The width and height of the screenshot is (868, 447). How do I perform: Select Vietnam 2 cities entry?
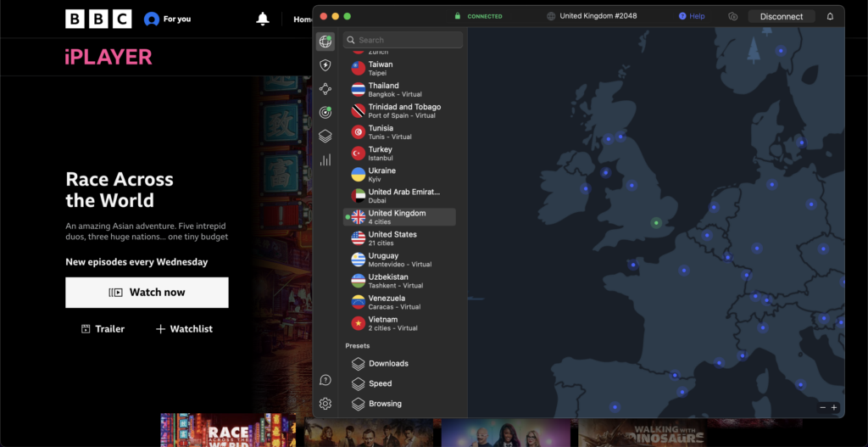click(x=400, y=323)
